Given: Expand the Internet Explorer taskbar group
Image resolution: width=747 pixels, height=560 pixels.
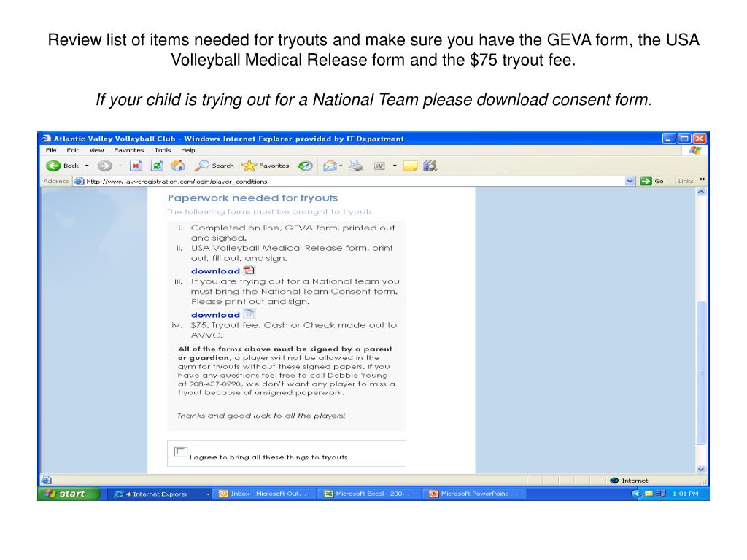Looking at the screenshot, I should click(208, 494).
